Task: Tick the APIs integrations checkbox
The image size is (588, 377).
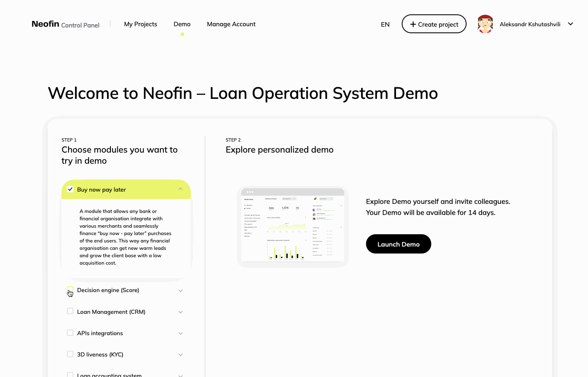Action: (x=70, y=333)
